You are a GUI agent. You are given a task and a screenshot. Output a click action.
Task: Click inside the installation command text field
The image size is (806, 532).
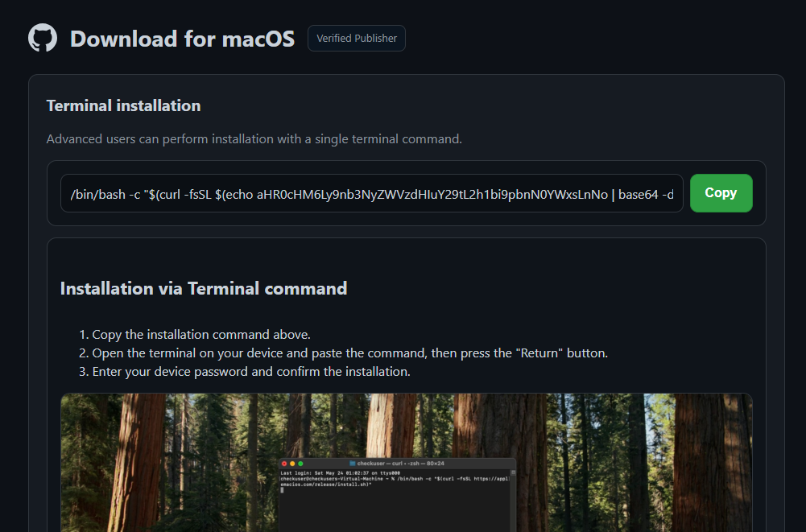coord(371,193)
